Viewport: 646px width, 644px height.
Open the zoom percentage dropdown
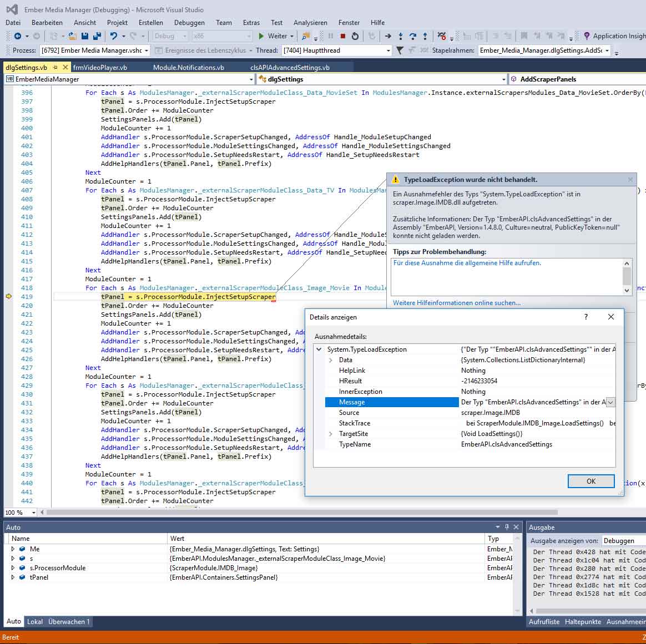[33, 512]
